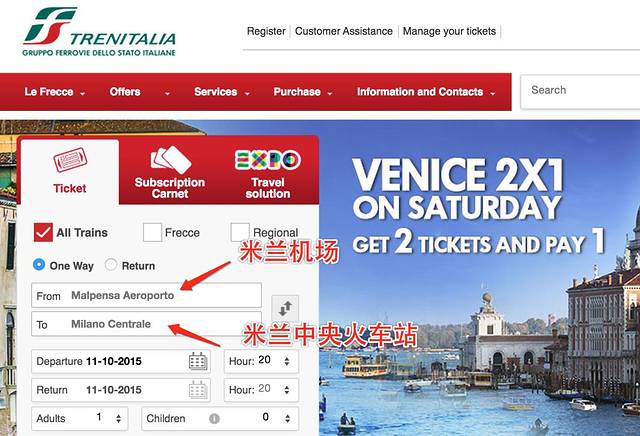This screenshot has width=640, height=436.
Task: Click the Trenitalia logo
Action: (99, 32)
